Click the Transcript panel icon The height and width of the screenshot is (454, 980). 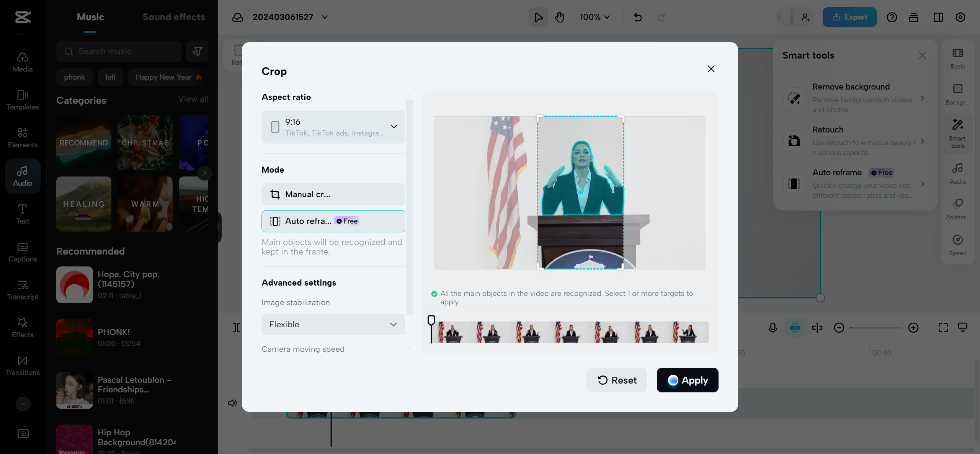pos(22,289)
